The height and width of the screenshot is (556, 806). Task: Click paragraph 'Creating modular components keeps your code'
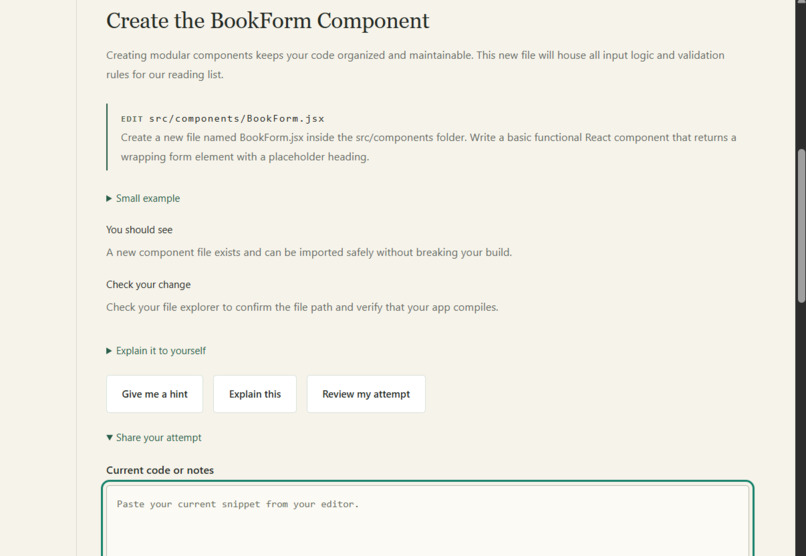tap(415, 65)
